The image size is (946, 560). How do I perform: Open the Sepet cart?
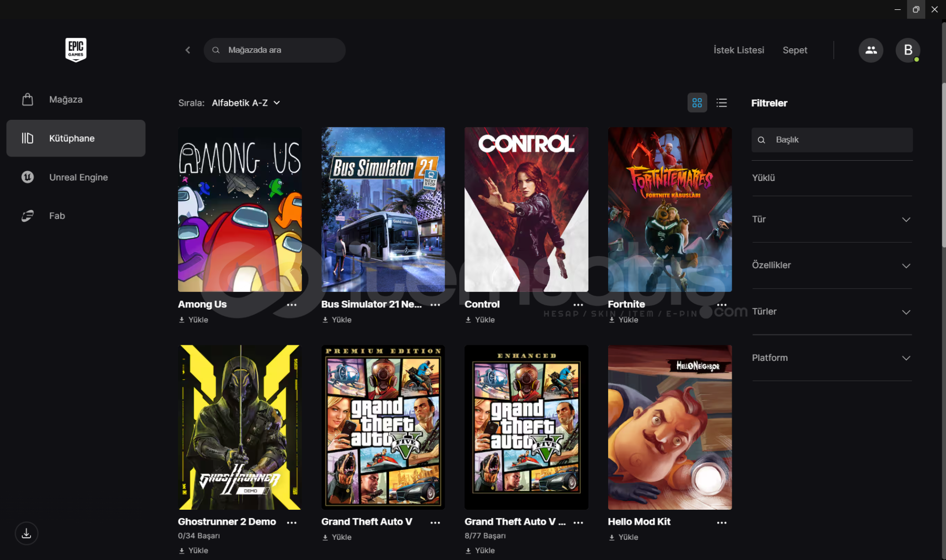click(794, 50)
